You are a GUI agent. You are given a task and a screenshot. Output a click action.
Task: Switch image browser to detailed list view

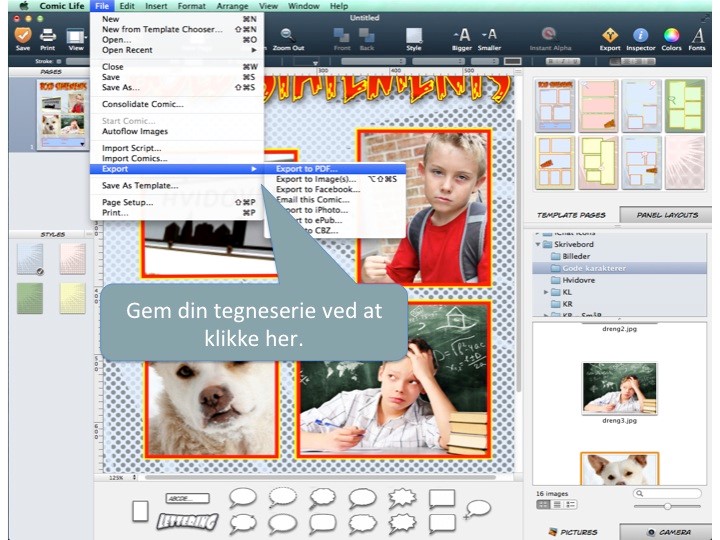pos(570,505)
